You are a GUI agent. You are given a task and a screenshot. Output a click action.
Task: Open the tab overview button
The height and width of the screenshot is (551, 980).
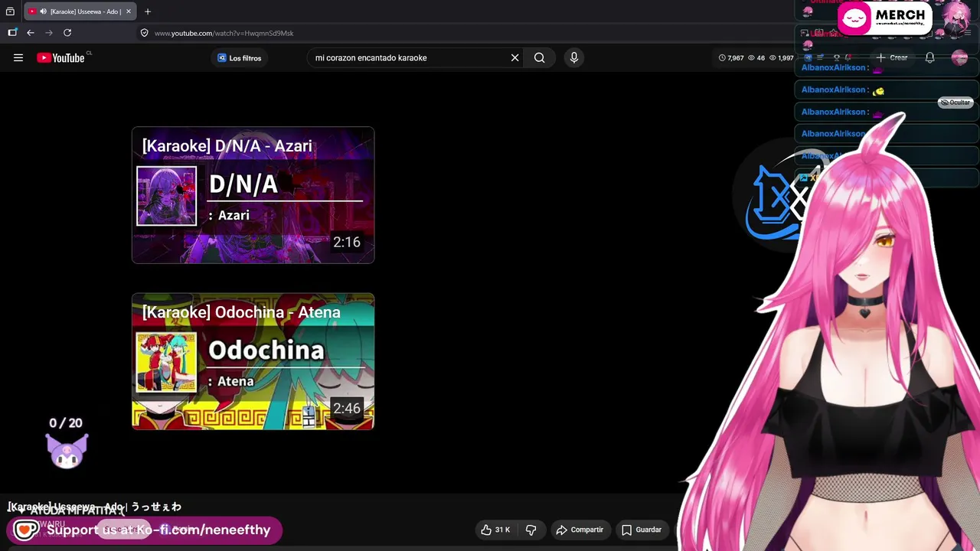pos(10,11)
